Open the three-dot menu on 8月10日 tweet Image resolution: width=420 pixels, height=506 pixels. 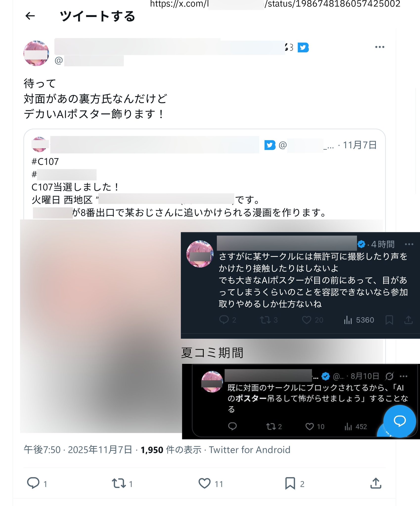(403, 376)
